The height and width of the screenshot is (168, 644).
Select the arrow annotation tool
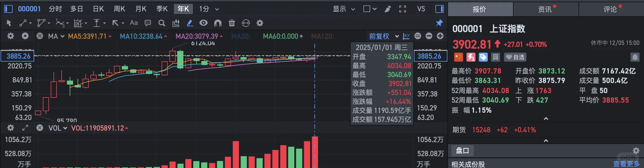[115, 23]
